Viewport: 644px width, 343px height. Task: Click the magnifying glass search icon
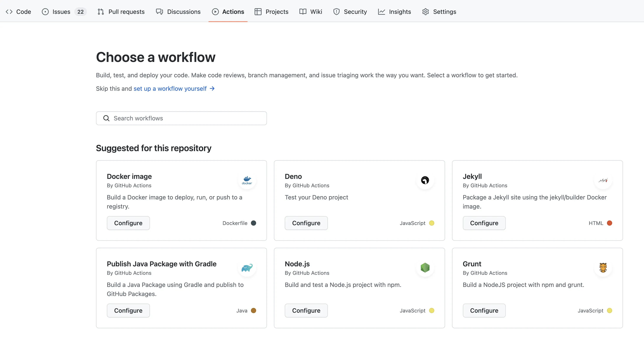106,118
